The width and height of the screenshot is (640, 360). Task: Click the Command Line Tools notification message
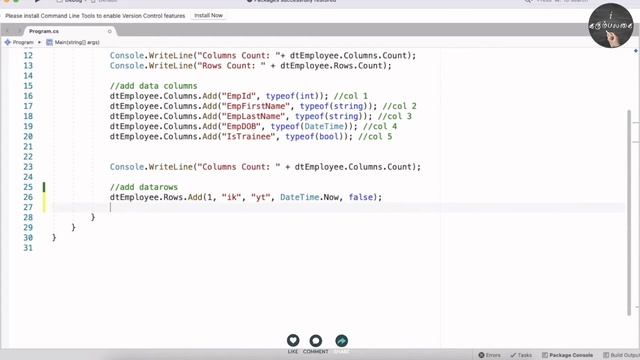95,16
